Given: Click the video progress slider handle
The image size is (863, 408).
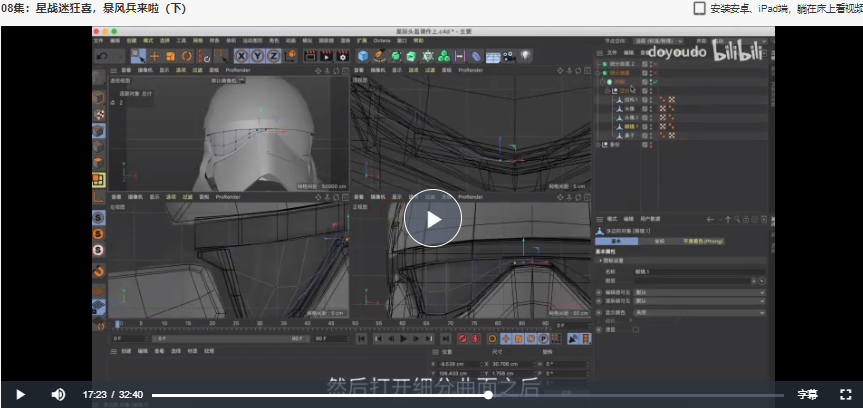Looking at the screenshot, I should 488,395.
